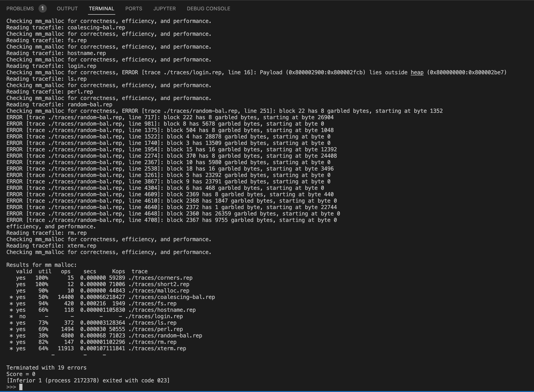Viewport: 534px width, 392px height.
Task: Open the JUPYTER tab
Action: pyautogui.click(x=164, y=8)
